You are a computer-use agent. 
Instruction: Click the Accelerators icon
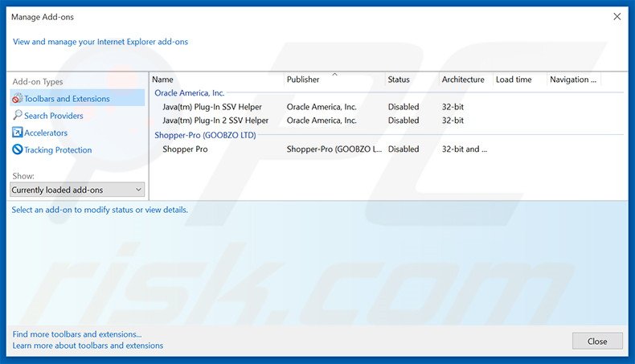coord(17,133)
